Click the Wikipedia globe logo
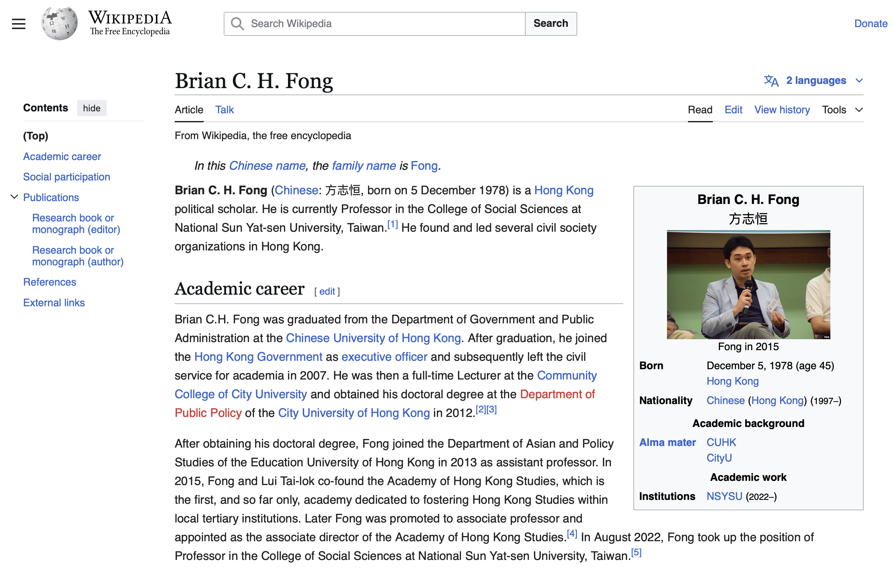 60,23
